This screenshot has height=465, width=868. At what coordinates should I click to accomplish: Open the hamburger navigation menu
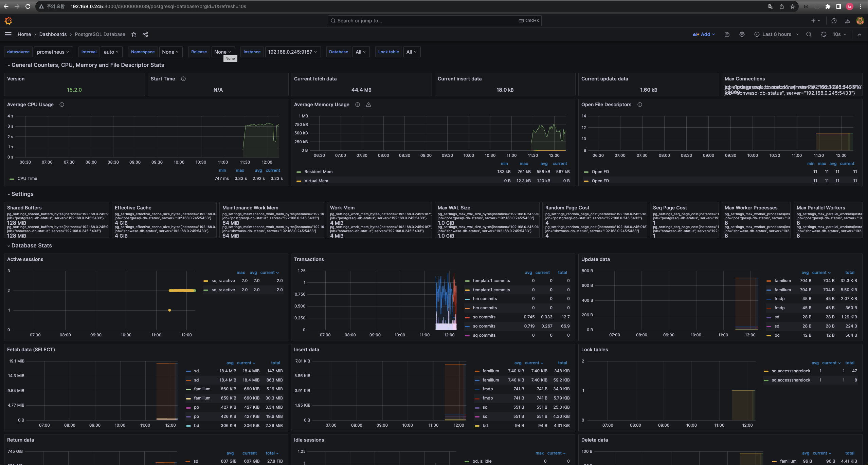pos(8,34)
